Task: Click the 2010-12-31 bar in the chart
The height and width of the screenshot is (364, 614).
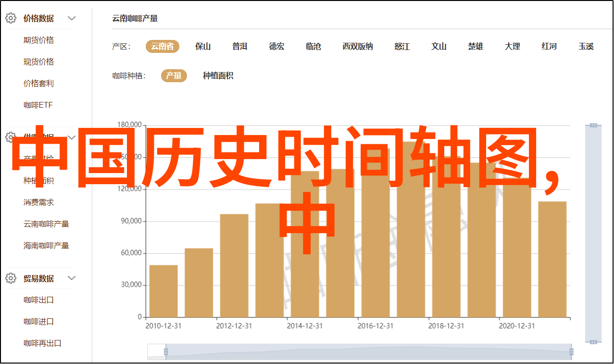Action: pos(163,291)
